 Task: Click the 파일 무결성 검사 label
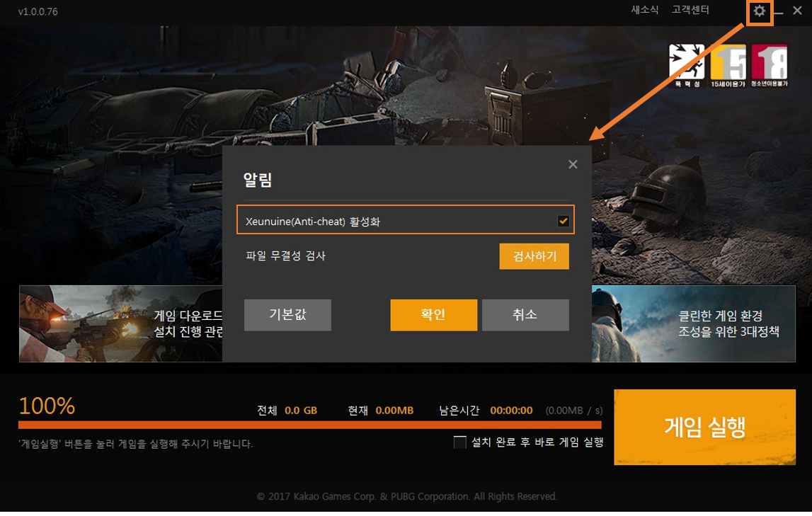285,256
